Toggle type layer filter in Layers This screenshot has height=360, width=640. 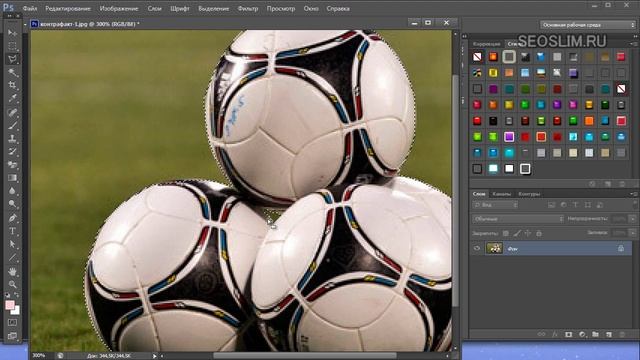(576, 205)
